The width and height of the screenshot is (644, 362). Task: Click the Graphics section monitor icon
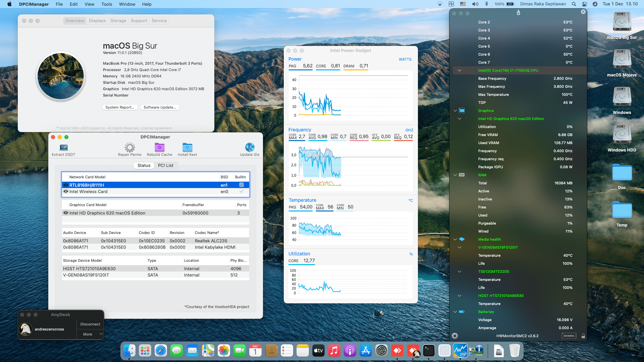click(x=462, y=111)
